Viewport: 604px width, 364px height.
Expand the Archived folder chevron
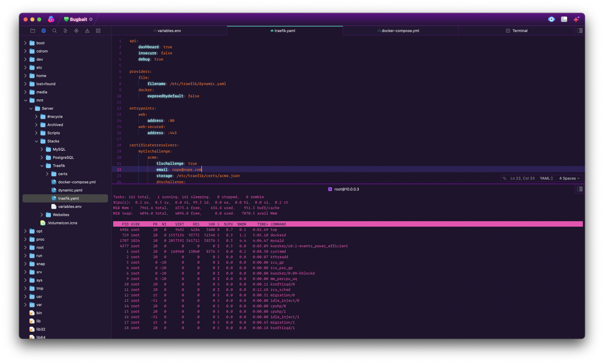pyautogui.click(x=36, y=125)
